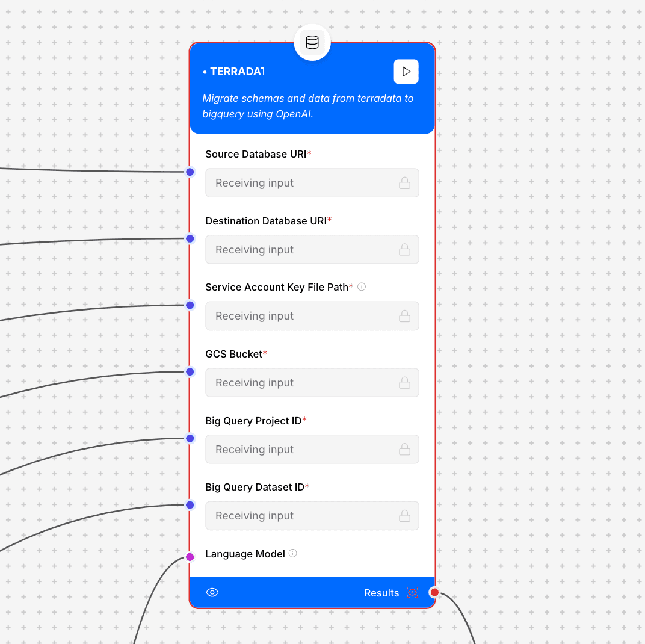The width and height of the screenshot is (645, 644).
Task: Click lock icon in Source Database URI field
Action: click(405, 183)
